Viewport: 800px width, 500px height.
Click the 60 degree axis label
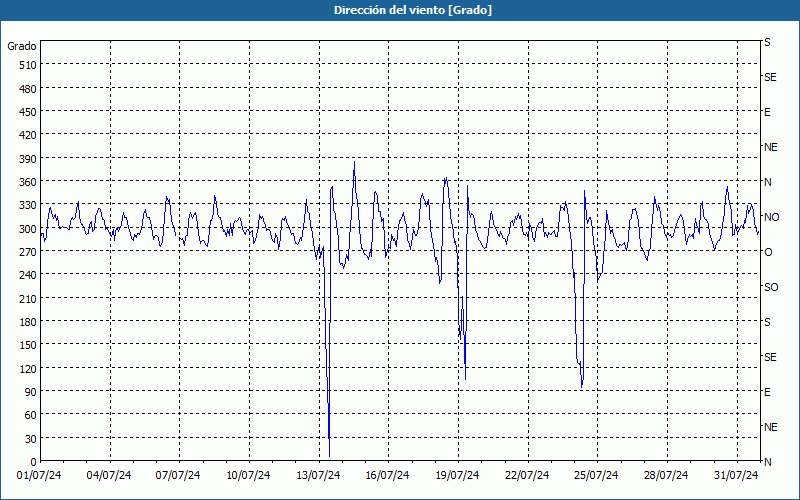[x=31, y=415]
